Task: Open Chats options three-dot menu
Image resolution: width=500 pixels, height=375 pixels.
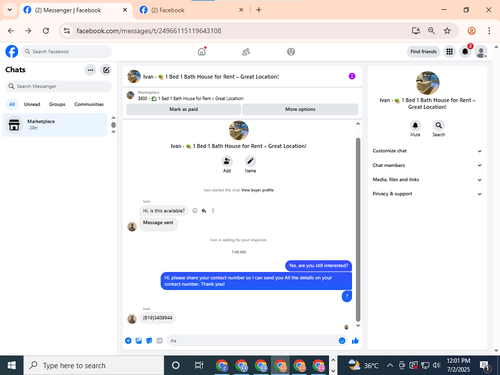Action: coord(90,70)
